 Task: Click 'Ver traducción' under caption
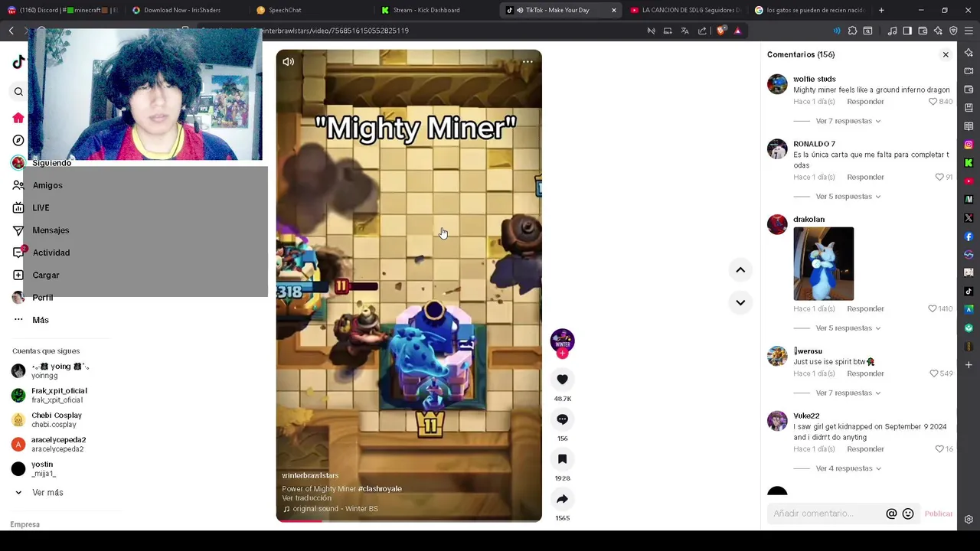click(306, 498)
